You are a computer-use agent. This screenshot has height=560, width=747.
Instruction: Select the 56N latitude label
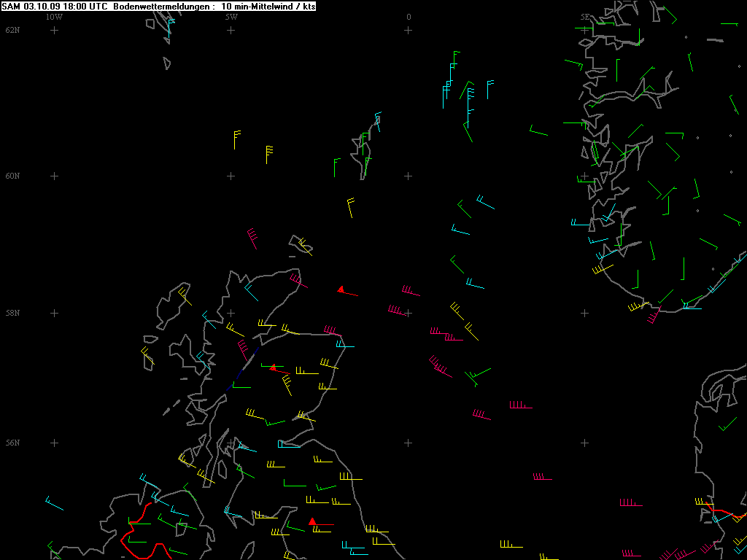click(x=12, y=443)
